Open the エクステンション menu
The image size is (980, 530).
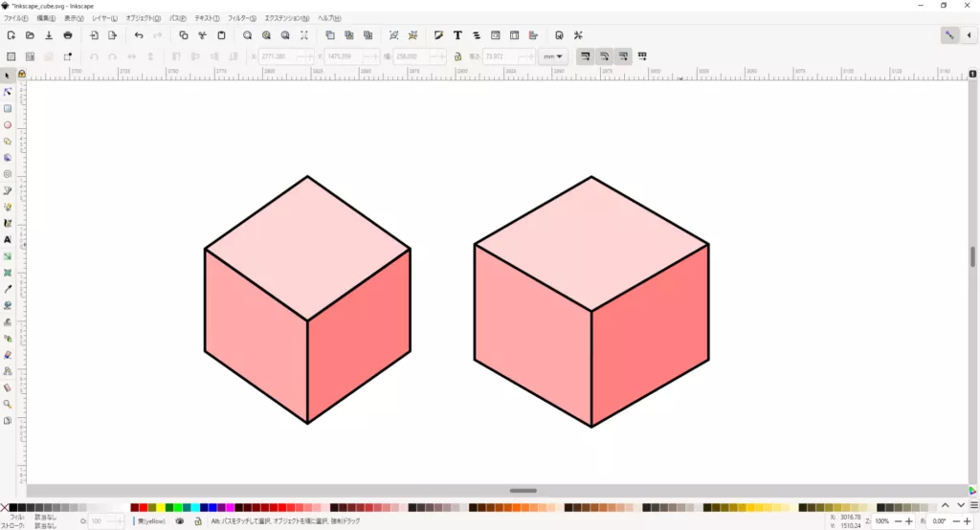287,18
